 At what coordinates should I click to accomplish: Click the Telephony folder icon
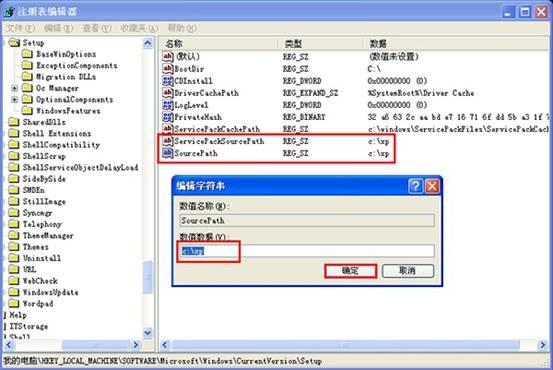14,224
